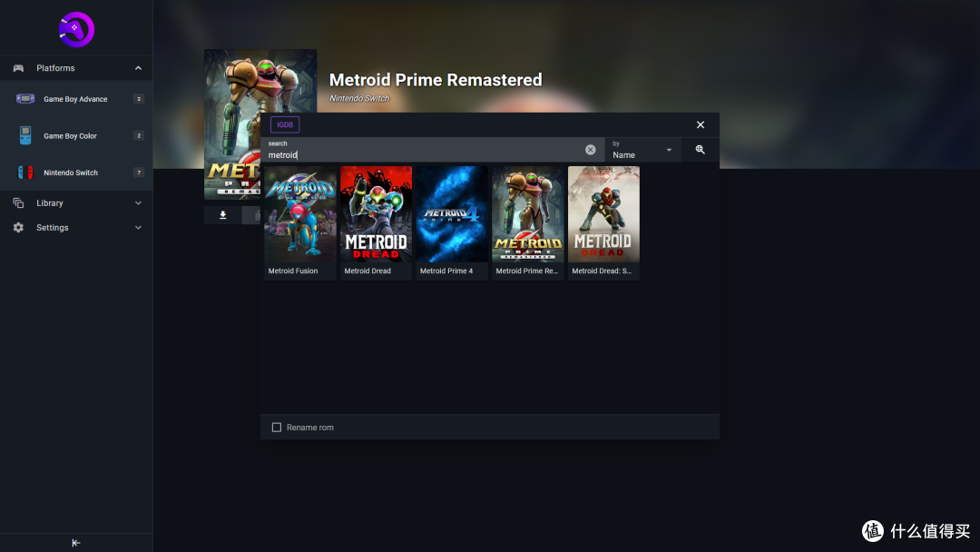Click the Settings gear icon

coord(18,228)
